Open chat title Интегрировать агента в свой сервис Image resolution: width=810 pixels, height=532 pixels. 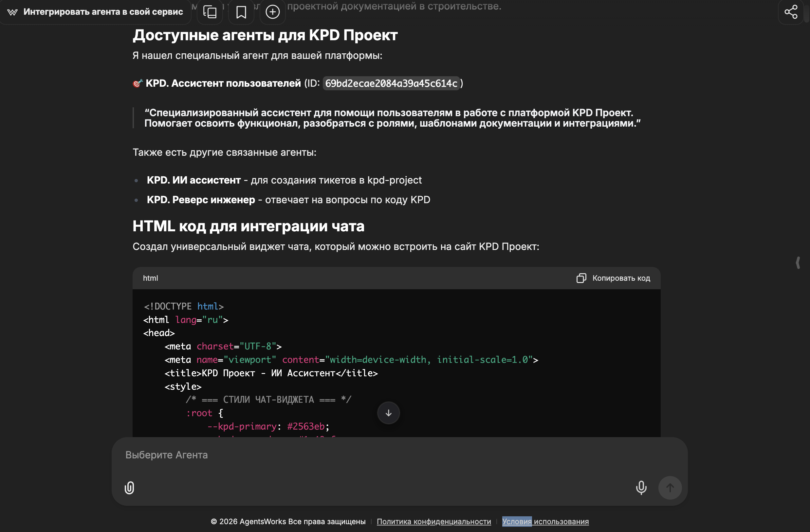tap(103, 12)
